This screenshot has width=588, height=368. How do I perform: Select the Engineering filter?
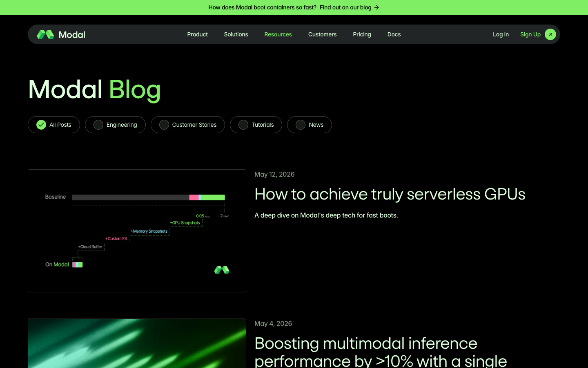coord(115,125)
